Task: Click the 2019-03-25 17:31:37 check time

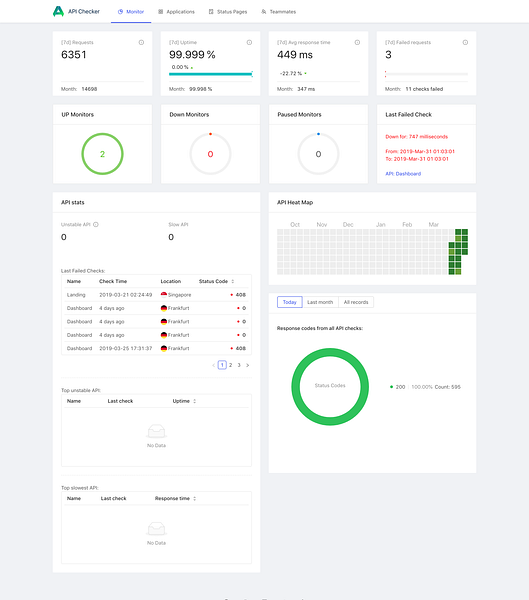Action: [126, 348]
